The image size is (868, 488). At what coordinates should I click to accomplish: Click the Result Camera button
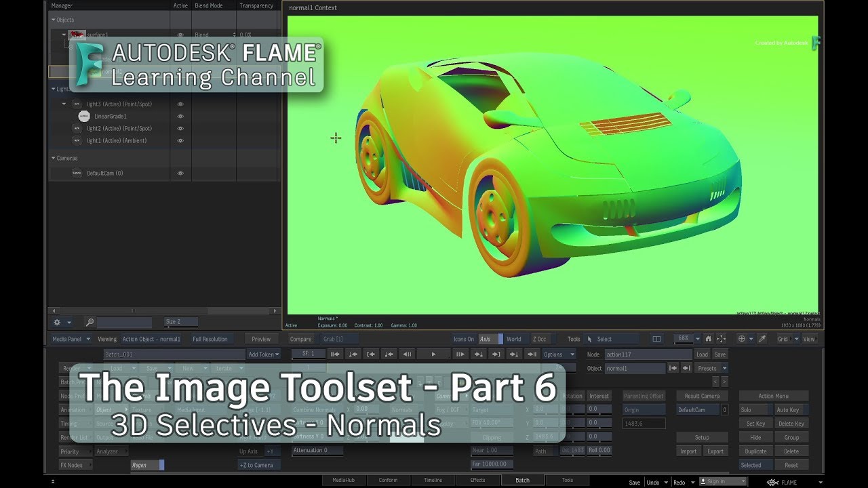pos(702,396)
